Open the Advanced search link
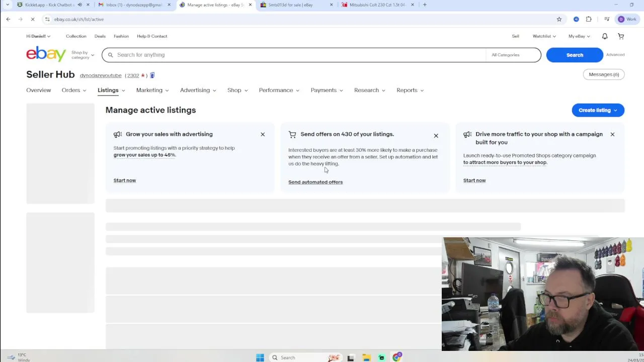The height and width of the screenshot is (362, 644). [615, 55]
